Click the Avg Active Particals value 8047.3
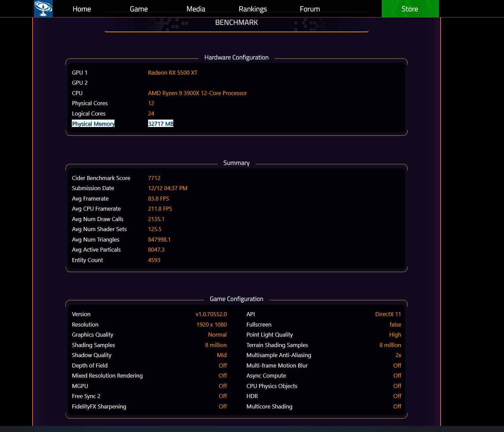 [x=156, y=250]
